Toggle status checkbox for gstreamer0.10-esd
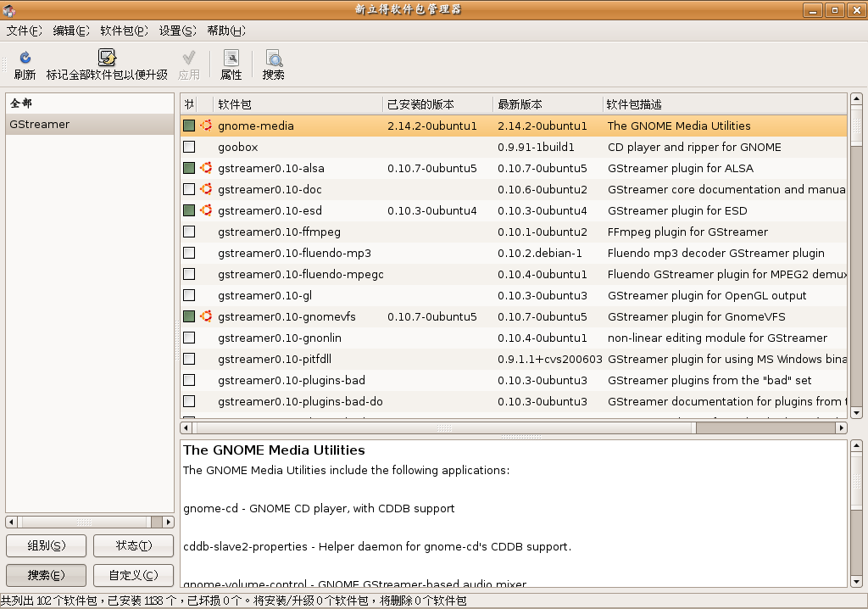Screen dimensions: 868x609 [x=189, y=210]
